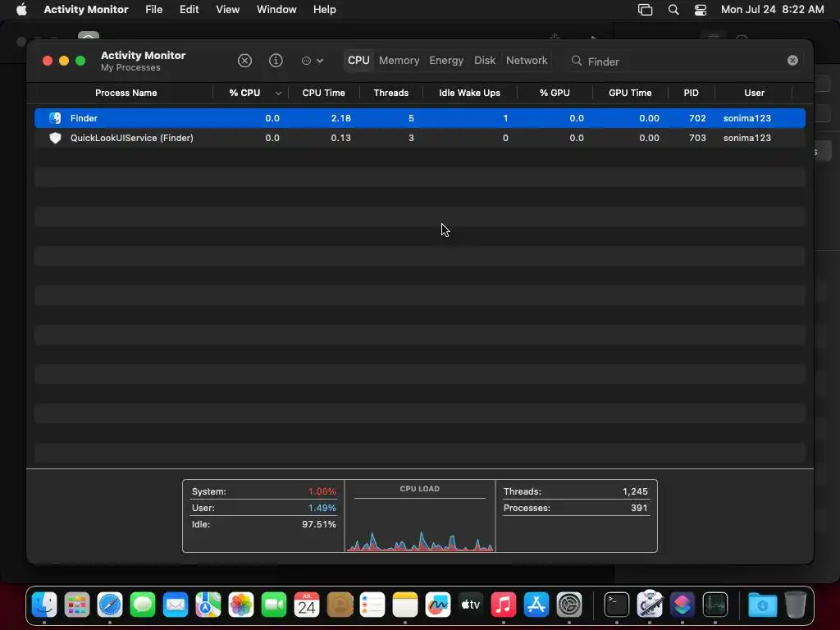This screenshot has width=840, height=630.
Task: Switch to the Network tab
Action: pyautogui.click(x=527, y=61)
